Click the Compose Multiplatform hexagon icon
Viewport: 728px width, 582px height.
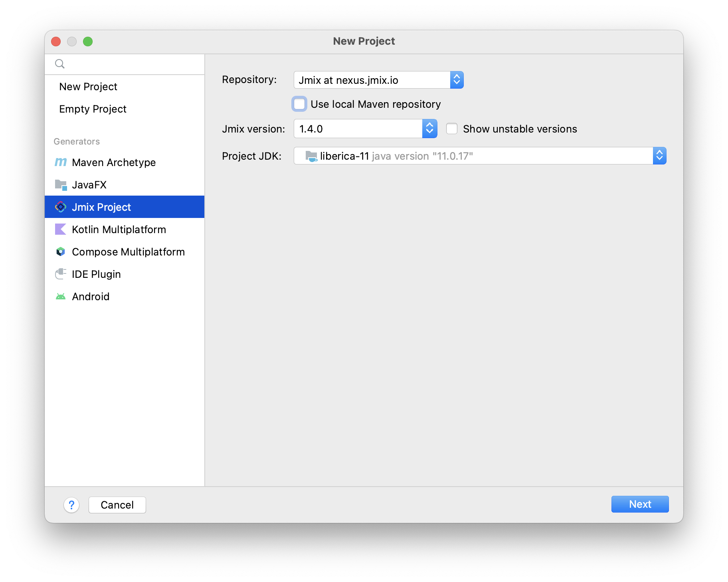pyautogui.click(x=61, y=252)
